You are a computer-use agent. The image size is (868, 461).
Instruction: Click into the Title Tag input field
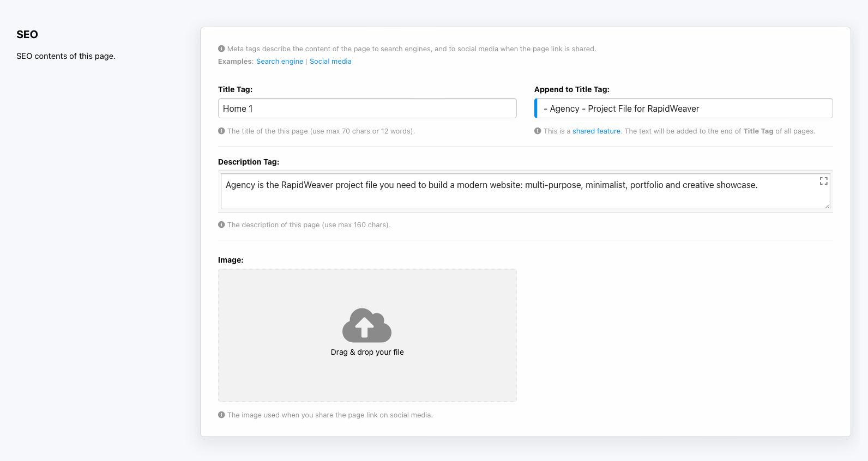(367, 108)
